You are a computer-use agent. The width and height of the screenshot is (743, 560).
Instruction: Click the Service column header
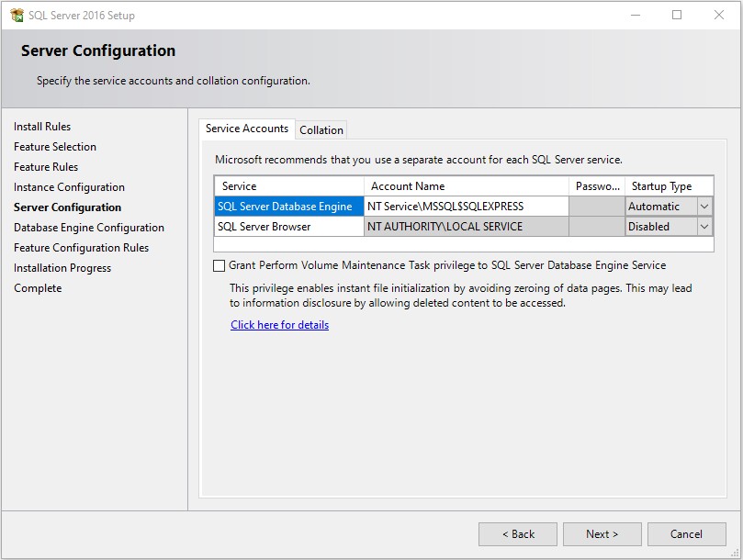point(288,186)
